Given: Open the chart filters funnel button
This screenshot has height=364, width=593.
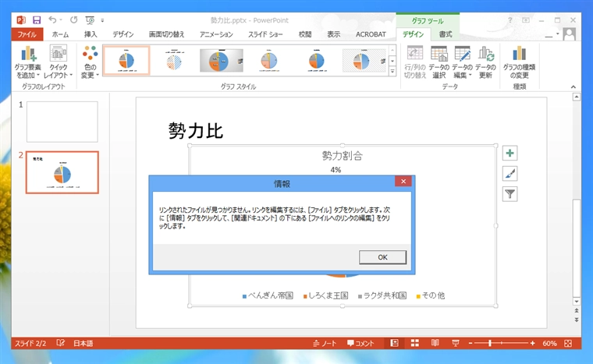Looking at the screenshot, I should click(510, 194).
